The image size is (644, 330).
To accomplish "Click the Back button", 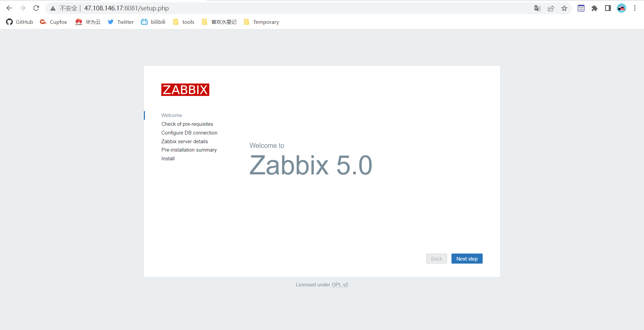I will [x=436, y=259].
